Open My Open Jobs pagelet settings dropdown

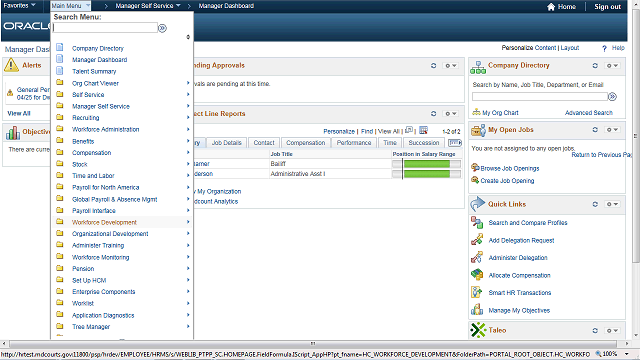[x=612, y=130]
